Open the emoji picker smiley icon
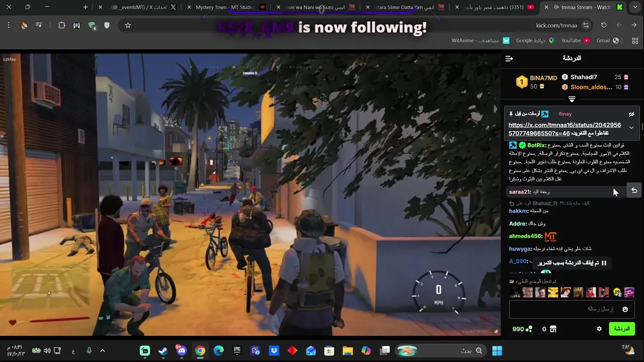This screenshot has height=362, width=644. pos(625,309)
